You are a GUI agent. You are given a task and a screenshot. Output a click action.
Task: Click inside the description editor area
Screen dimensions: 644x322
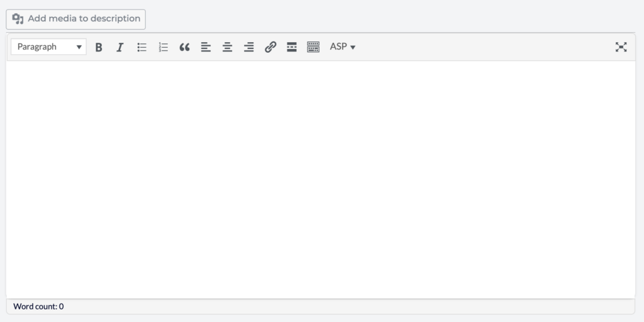321,179
